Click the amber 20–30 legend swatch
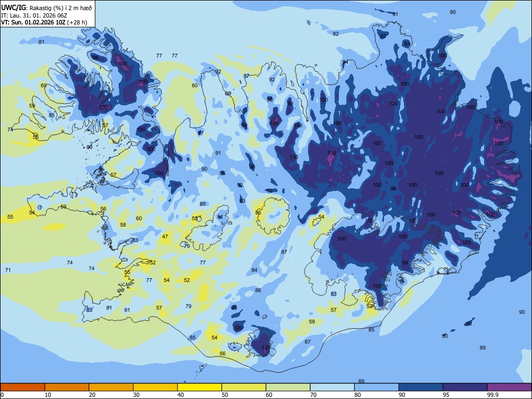Viewport: 532px width, 399px height. point(111,387)
